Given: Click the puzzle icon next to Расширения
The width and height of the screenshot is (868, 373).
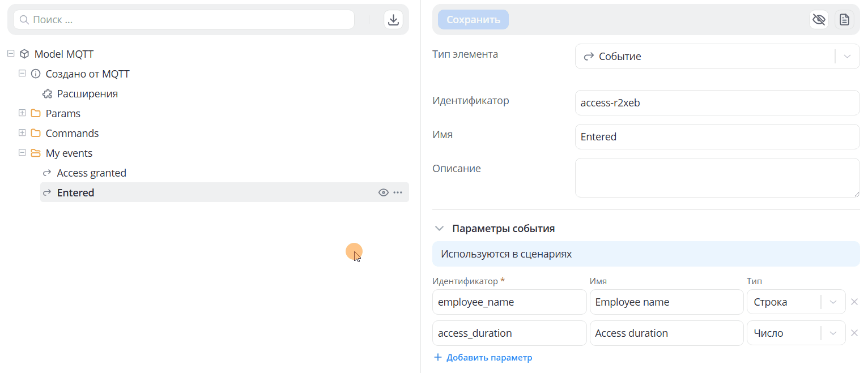Looking at the screenshot, I should pyautogui.click(x=48, y=94).
